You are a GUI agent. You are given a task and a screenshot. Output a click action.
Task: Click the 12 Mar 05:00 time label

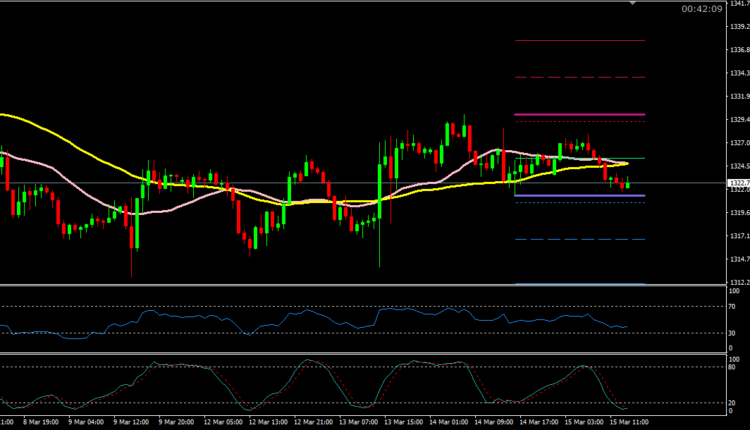223,423
